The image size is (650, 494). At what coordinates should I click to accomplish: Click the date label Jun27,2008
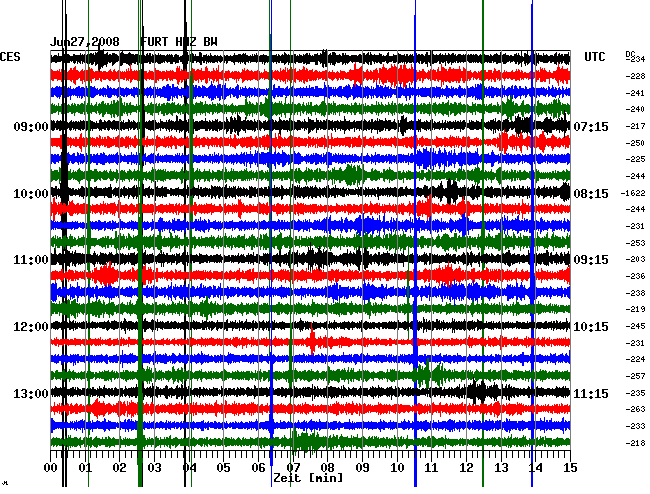coord(85,42)
